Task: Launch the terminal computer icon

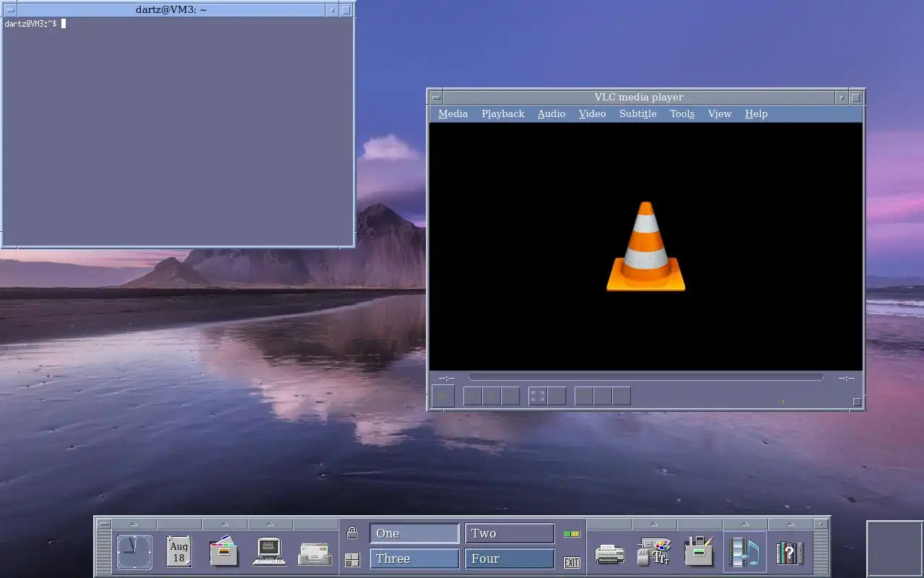Action: point(269,553)
